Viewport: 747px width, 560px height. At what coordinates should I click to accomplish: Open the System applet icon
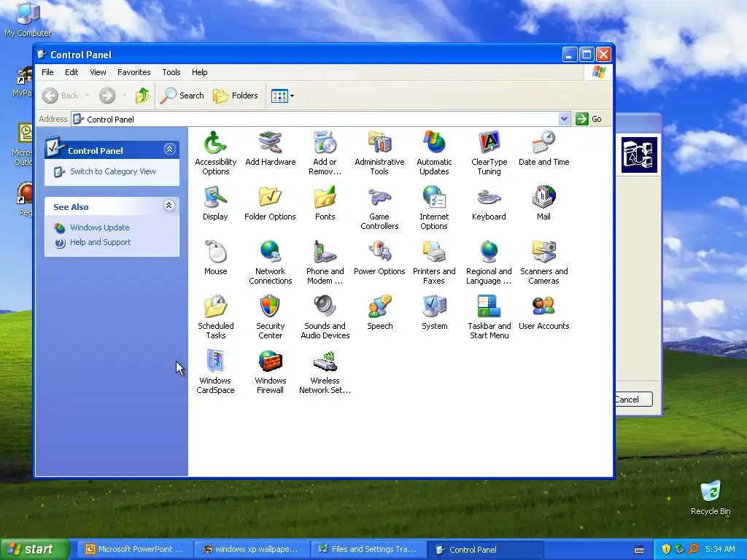pyautogui.click(x=434, y=307)
